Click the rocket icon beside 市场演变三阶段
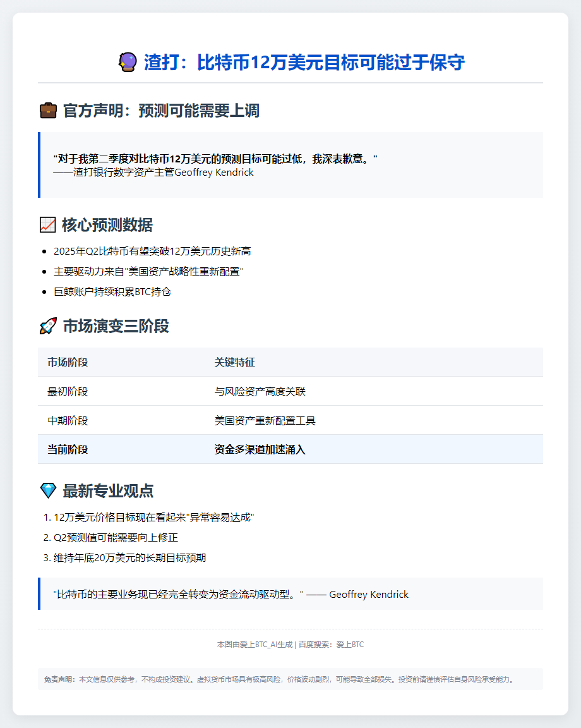The height and width of the screenshot is (728, 581). [48, 326]
